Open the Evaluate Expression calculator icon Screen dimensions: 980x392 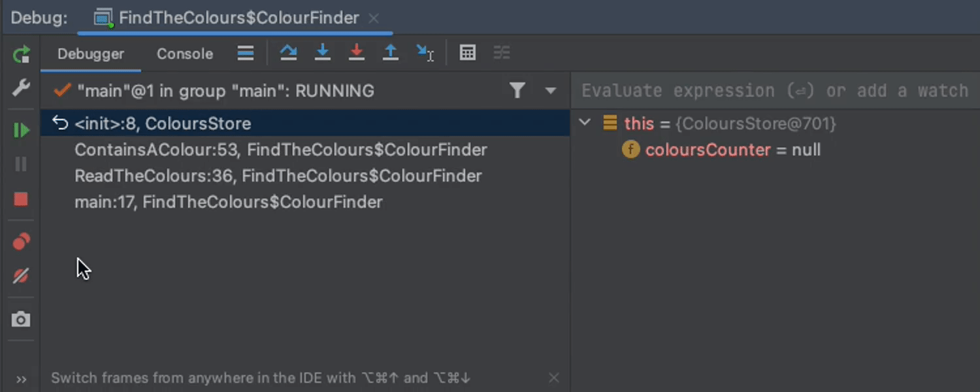point(468,54)
